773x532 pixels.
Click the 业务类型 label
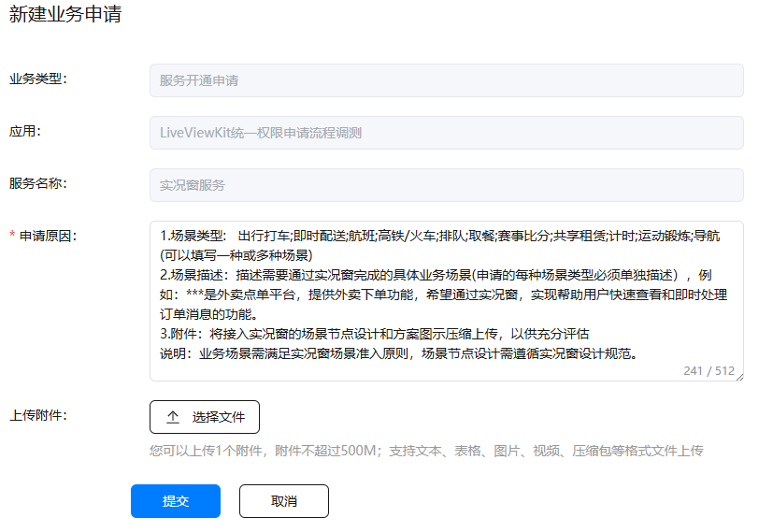37,79
